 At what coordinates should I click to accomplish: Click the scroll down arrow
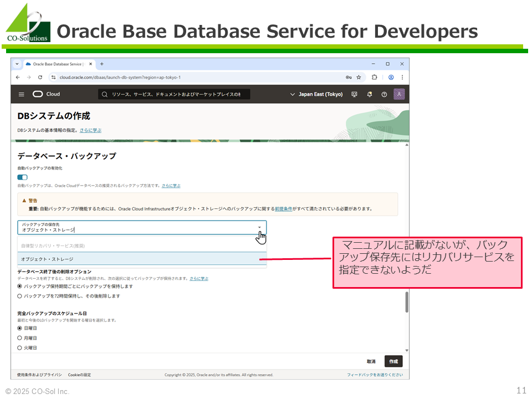click(407, 350)
